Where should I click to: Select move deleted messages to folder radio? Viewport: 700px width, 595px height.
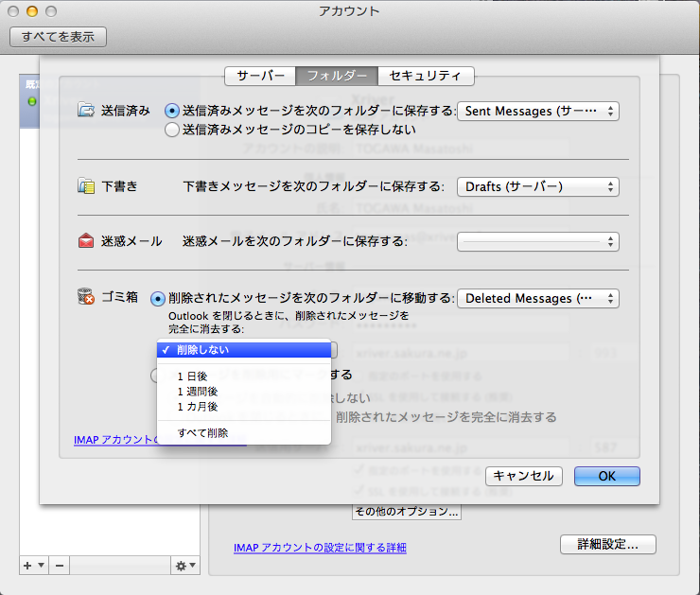click(158, 298)
